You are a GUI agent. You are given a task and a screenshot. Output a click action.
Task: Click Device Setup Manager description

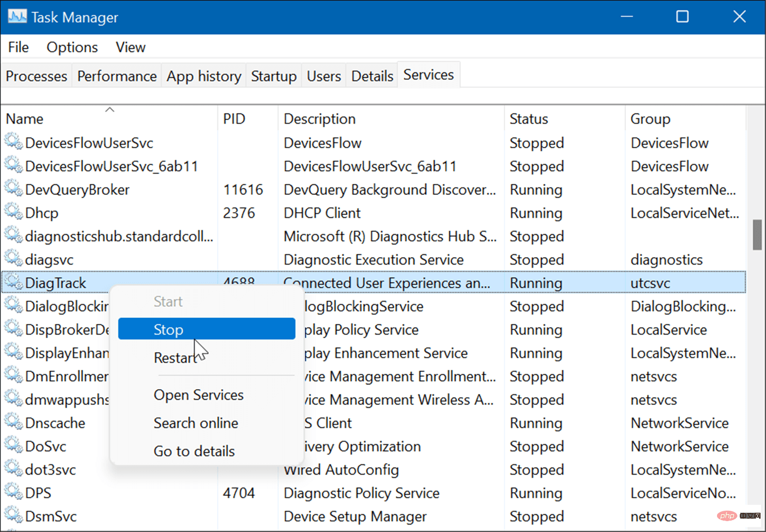pos(355,516)
